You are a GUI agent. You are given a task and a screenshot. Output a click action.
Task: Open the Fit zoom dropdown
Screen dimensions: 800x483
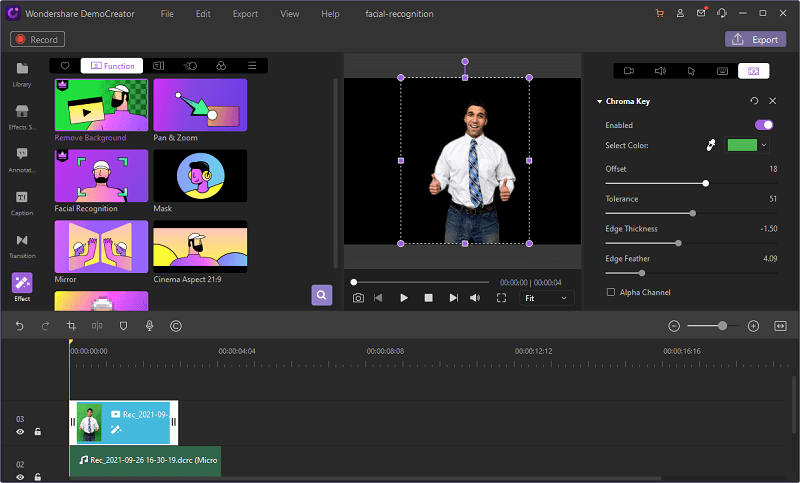(547, 298)
